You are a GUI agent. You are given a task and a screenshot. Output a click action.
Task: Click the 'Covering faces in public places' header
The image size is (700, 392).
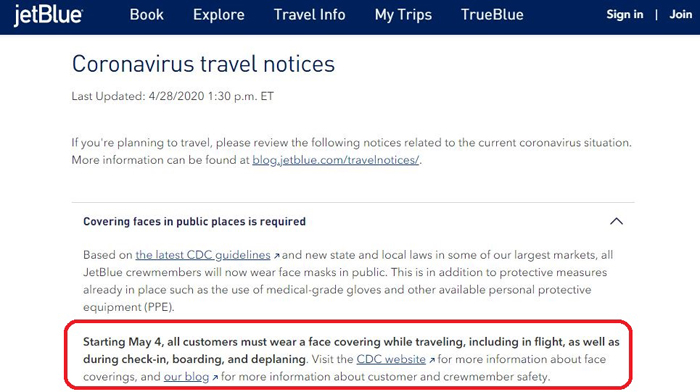point(194,221)
